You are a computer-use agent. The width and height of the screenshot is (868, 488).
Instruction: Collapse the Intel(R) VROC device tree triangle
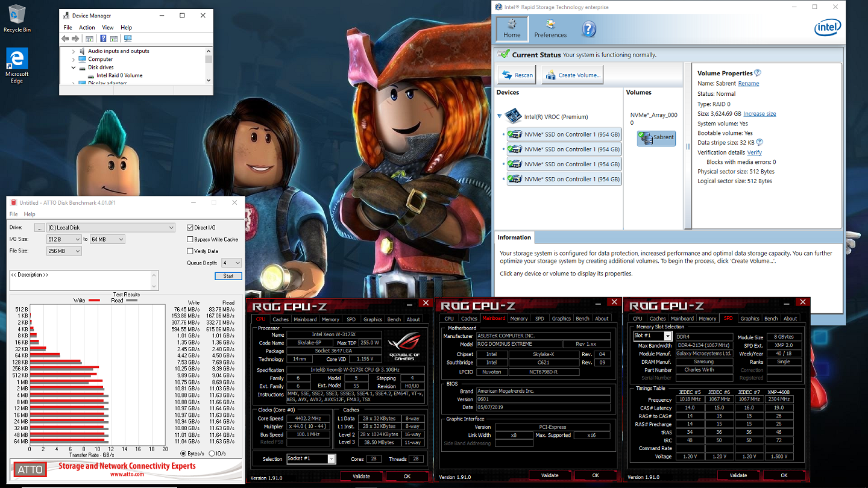pos(500,117)
